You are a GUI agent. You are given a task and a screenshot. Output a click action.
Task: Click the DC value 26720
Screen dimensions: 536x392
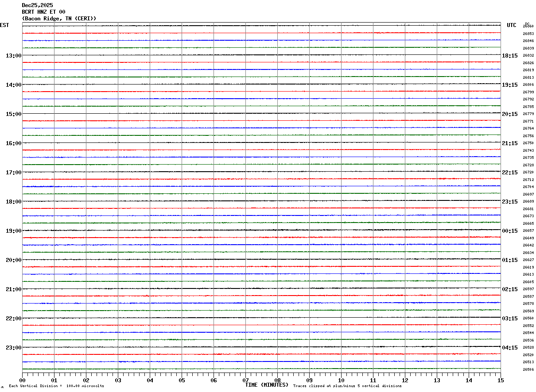528,172
